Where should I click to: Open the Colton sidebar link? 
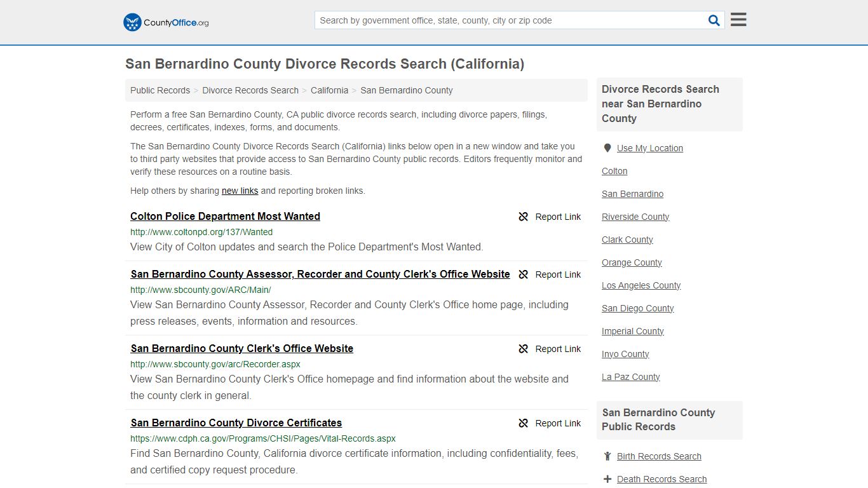click(614, 171)
